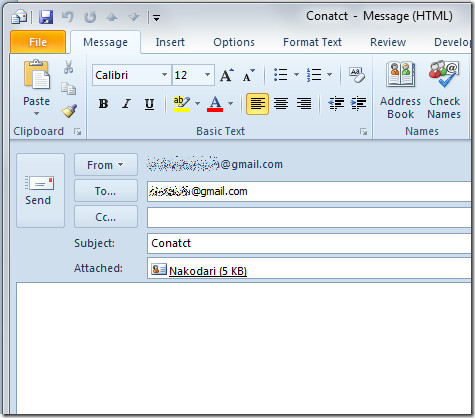Click the Subject field containing Conatct

pos(309,243)
